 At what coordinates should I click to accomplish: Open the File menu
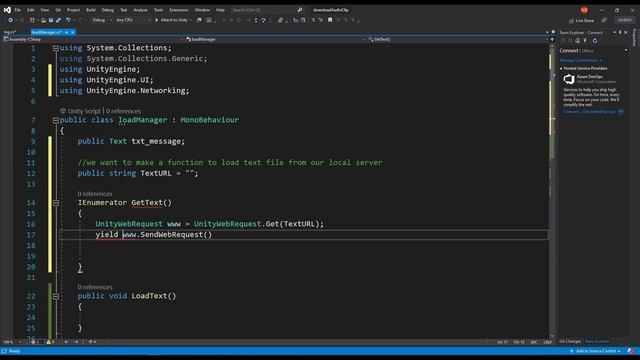18,10
